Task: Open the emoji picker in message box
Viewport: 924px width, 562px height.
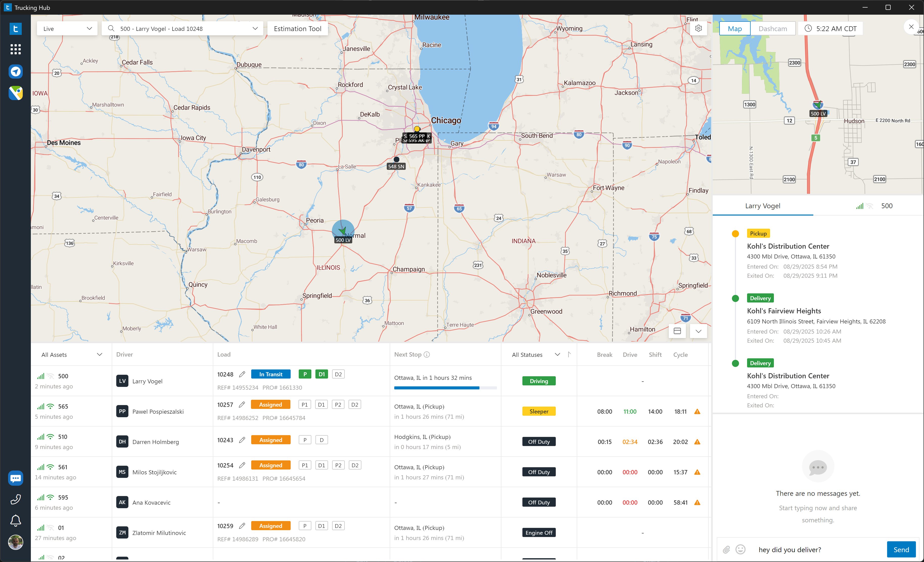Action: click(x=740, y=550)
